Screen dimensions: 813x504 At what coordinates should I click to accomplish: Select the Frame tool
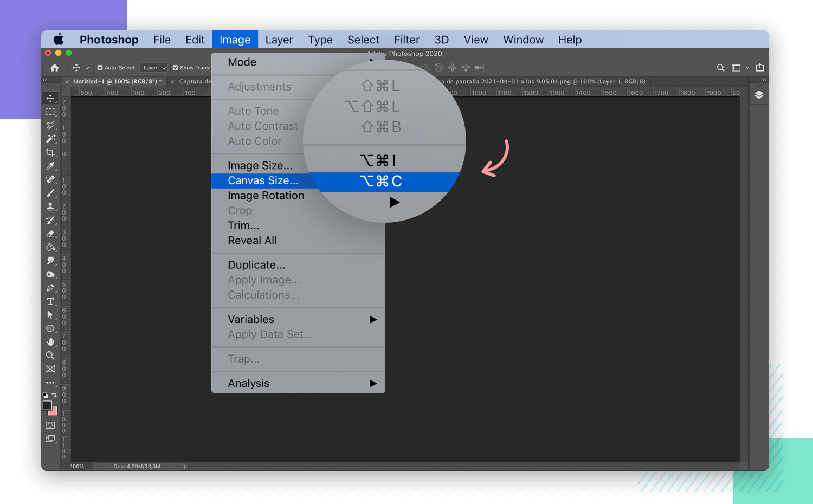click(x=50, y=369)
